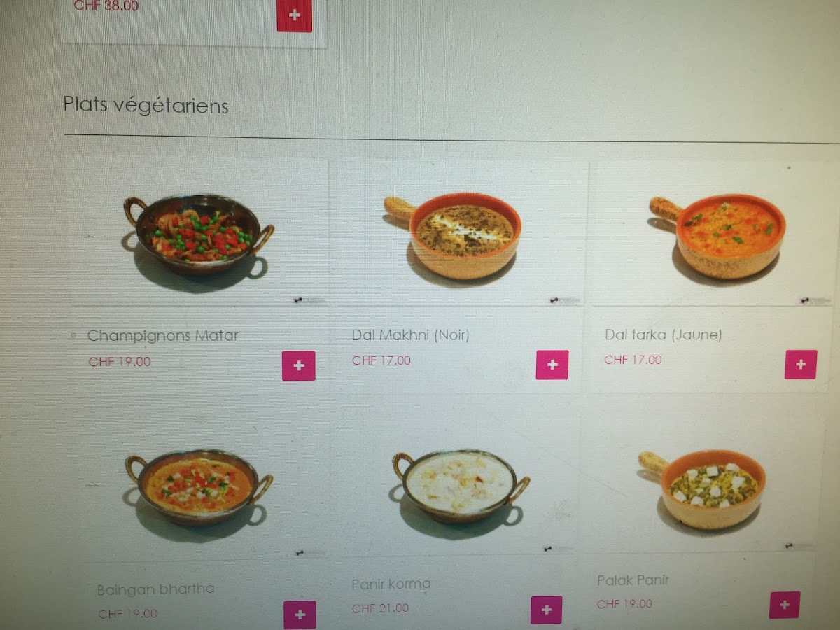Viewport: 840px width, 630px height.
Task: Select the Panir korma dish name
Action: tap(391, 584)
